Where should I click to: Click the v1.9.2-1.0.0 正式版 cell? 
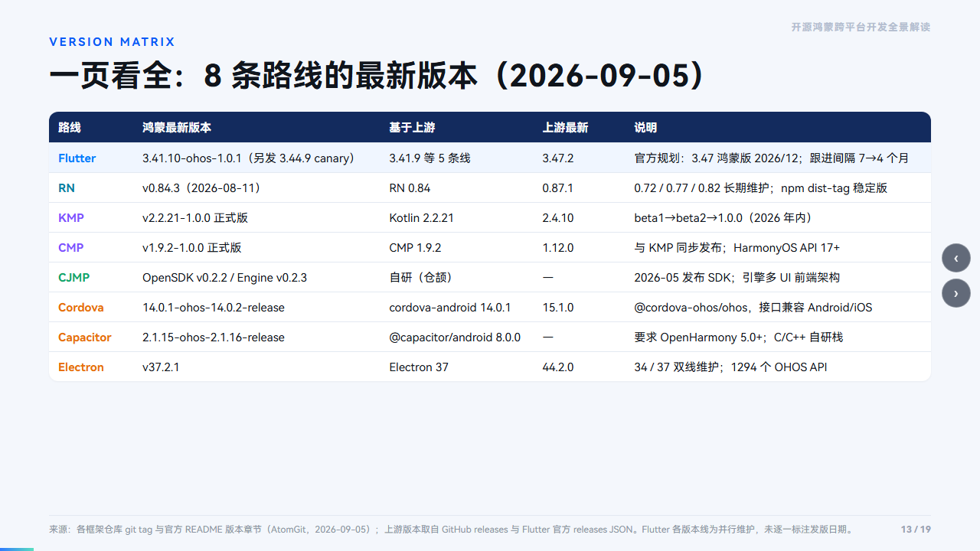pyautogui.click(x=192, y=248)
